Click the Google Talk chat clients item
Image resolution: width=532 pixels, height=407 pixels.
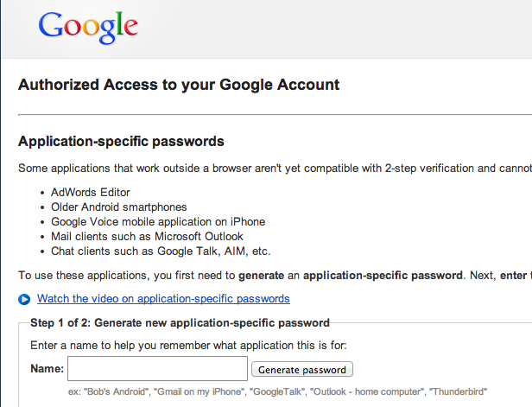[x=161, y=251]
